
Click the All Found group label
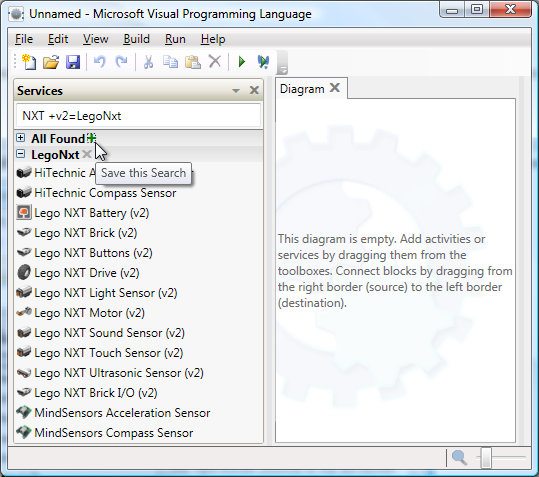tap(58, 138)
